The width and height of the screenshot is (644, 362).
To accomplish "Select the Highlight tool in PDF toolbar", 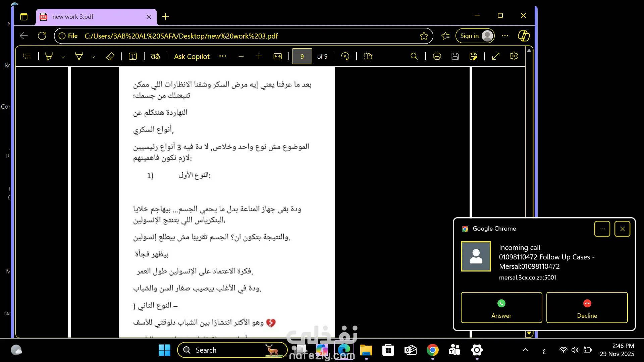I will click(x=49, y=56).
